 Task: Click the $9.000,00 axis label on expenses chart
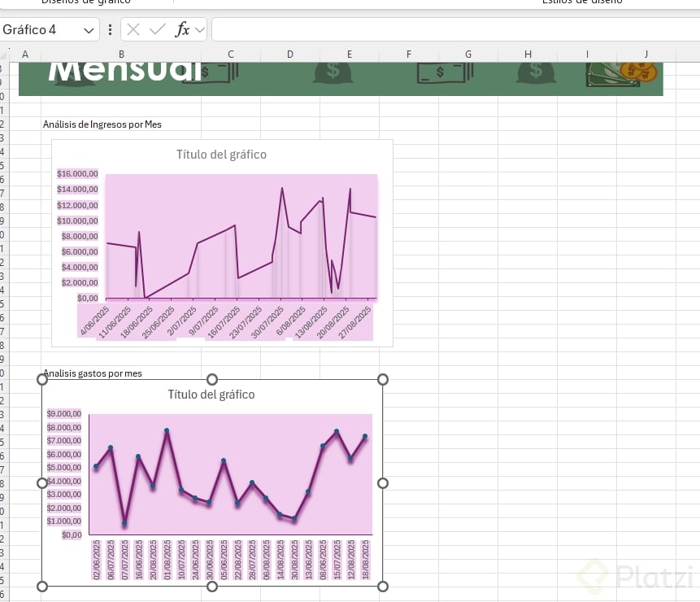64,413
